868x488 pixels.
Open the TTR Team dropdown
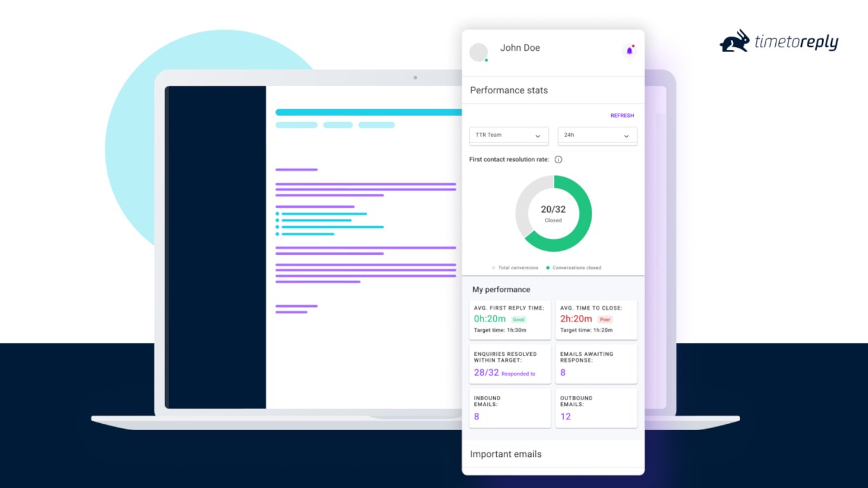pyautogui.click(x=509, y=136)
